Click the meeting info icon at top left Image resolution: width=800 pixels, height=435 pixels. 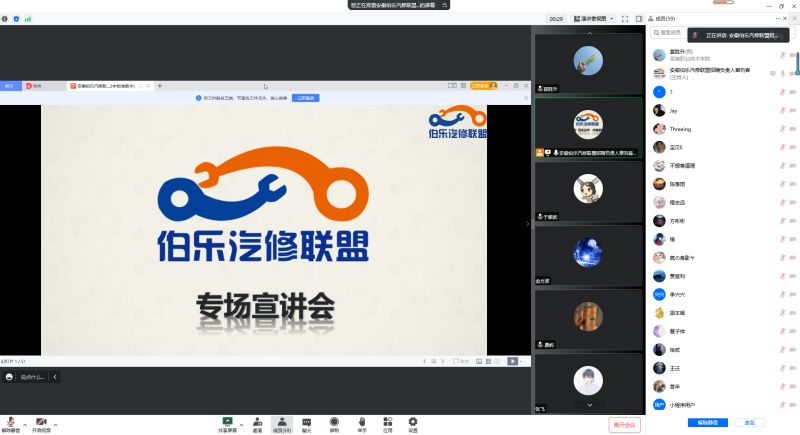coord(5,19)
